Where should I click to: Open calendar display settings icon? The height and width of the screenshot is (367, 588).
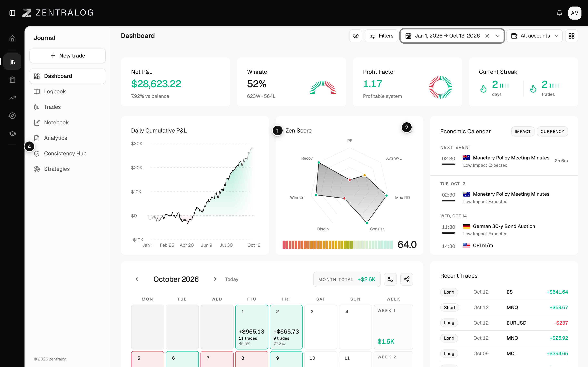(390, 279)
